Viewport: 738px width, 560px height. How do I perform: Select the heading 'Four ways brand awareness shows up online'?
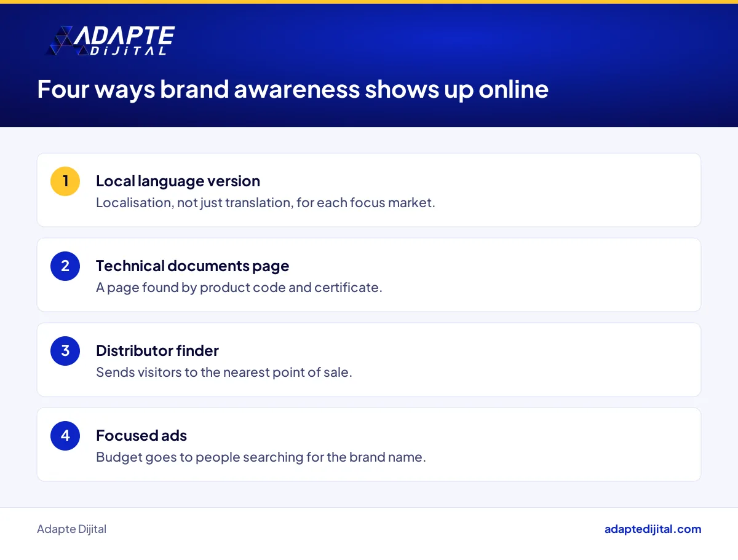[x=293, y=89]
